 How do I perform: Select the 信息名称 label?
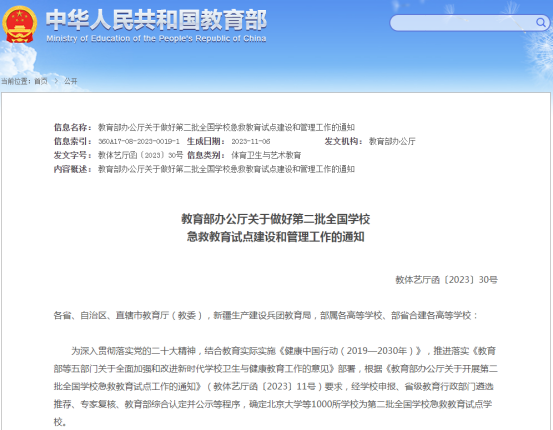(73, 127)
